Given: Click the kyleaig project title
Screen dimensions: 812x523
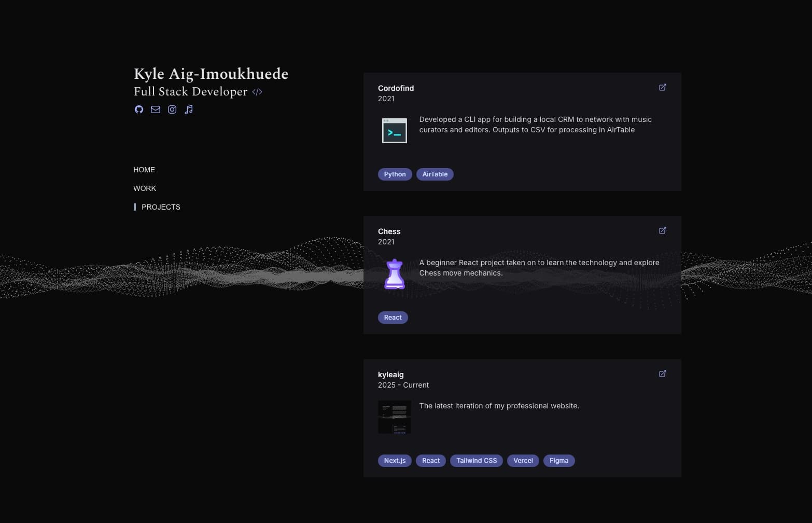Looking at the screenshot, I should point(390,375).
